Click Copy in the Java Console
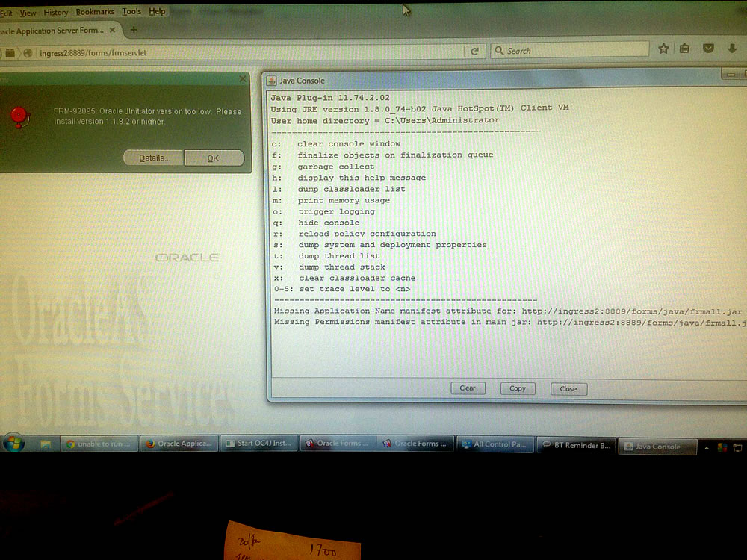The height and width of the screenshot is (560, 747). coord(518,388)
